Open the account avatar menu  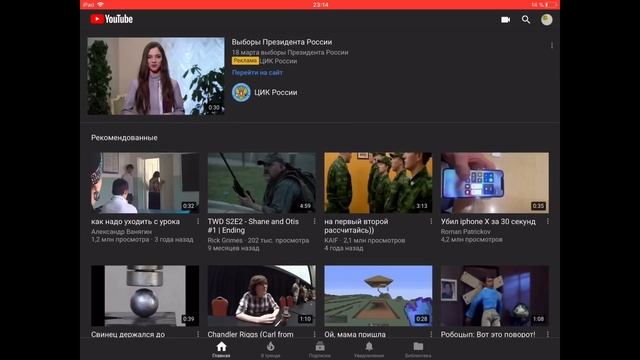coord(547,20)
